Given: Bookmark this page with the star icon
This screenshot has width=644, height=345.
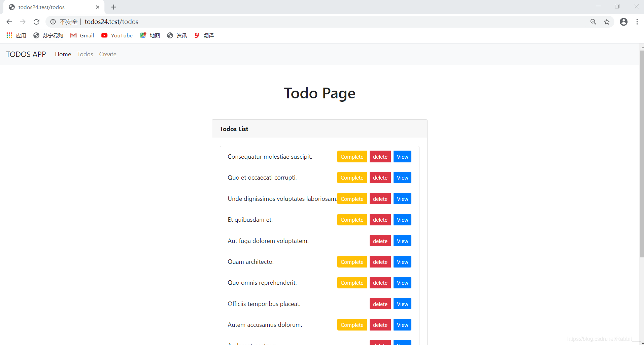Looking at the screenshot, I should pos(607,22).
